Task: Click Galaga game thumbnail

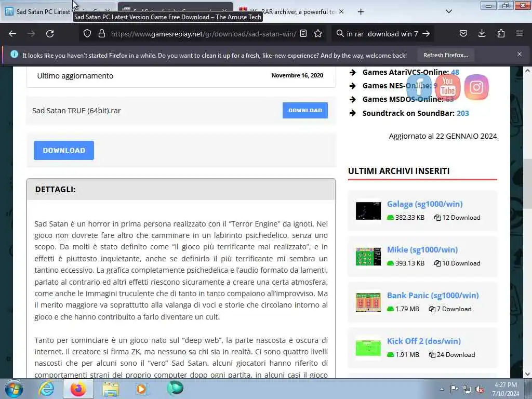Action: tap(368, 211)
